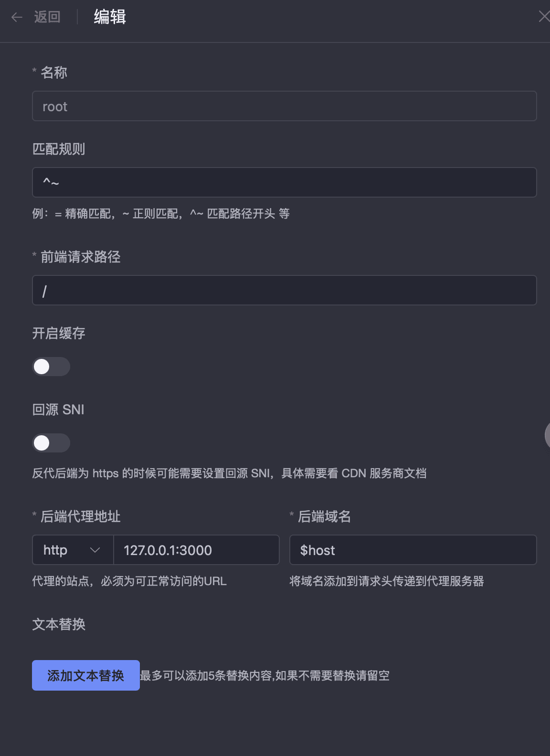This screenshot has height=756, width=550.
Task: Select the 前端请求路径 input field
Action: (285, 290)
